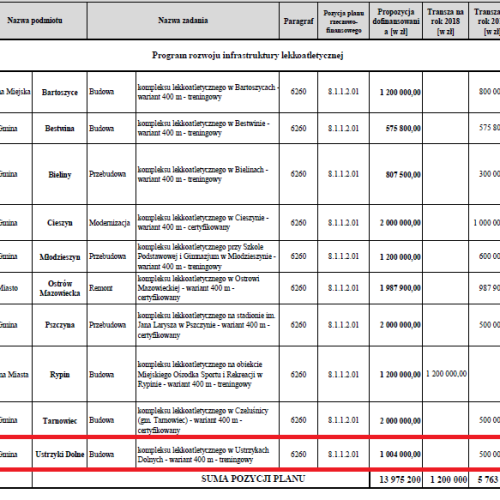
Task: Click the 'Nazwa zadania' column header
Action: [183, 21]
